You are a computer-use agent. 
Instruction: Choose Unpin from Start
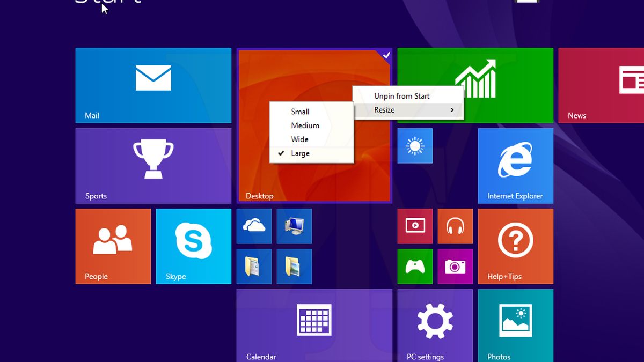coord(401,96)
